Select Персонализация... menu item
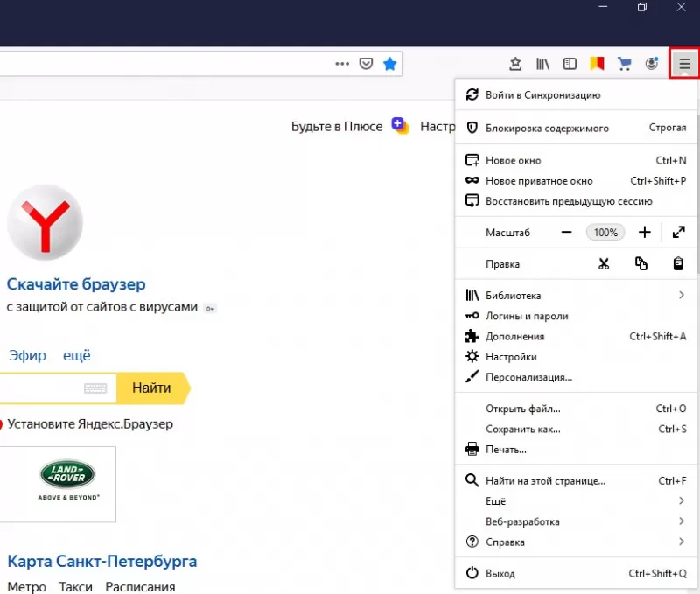The height and width of the screenshot is (594, 700). point(575,378)
